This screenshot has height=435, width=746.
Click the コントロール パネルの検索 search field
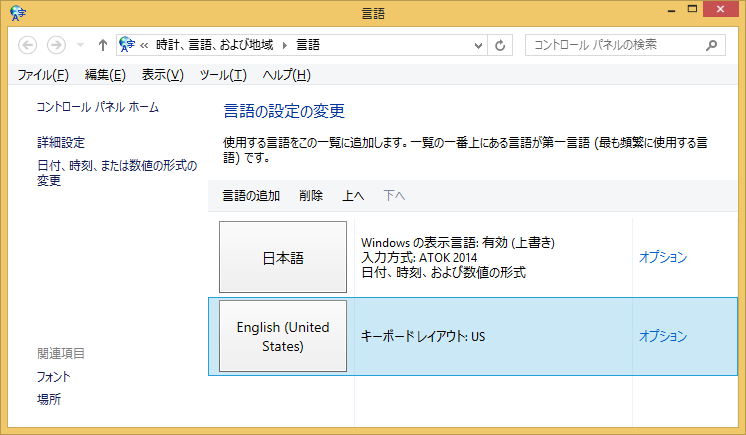(615, 45)
